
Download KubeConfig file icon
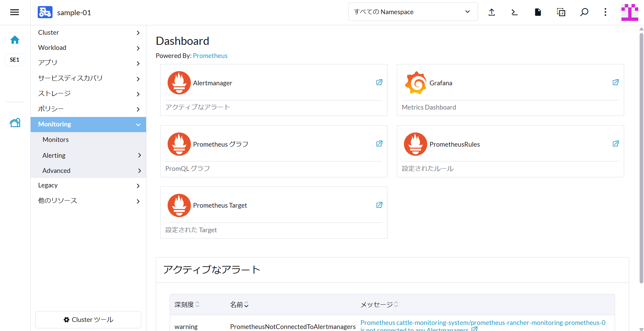click(x=538, y=12)
